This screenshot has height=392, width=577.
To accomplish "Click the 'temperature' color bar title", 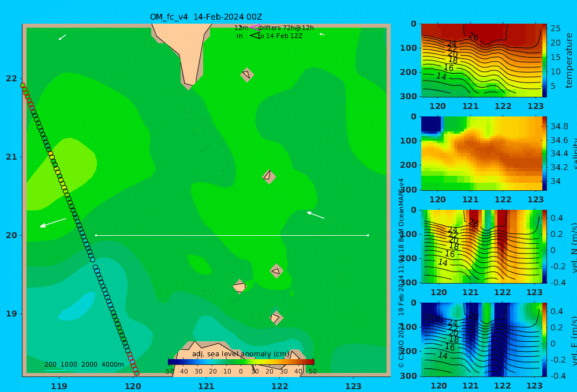I will tap(569, 61).
